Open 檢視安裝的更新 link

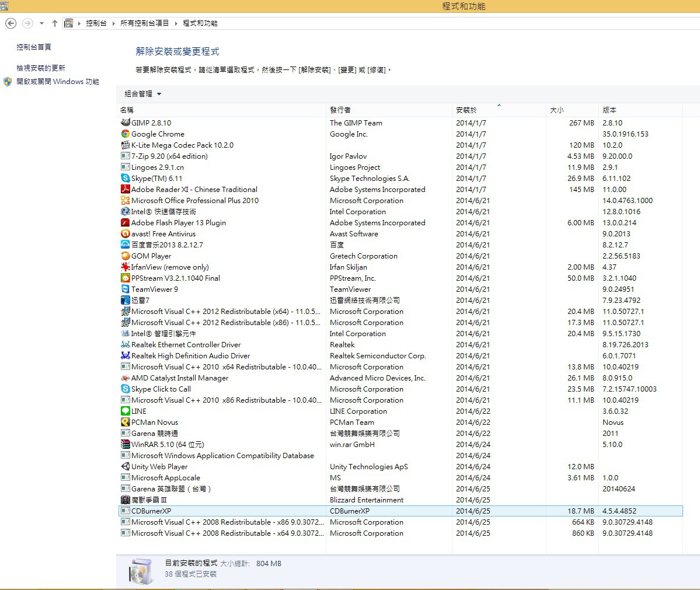[x=41, y=68]
